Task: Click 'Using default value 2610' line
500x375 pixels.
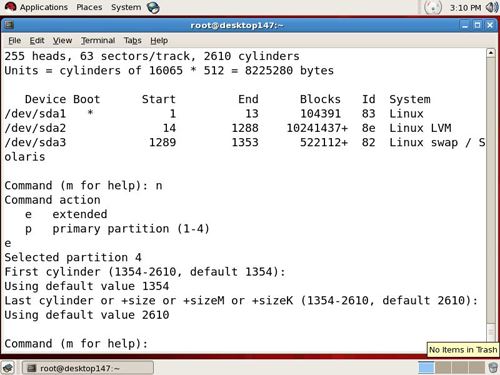Action: point(87,315)
